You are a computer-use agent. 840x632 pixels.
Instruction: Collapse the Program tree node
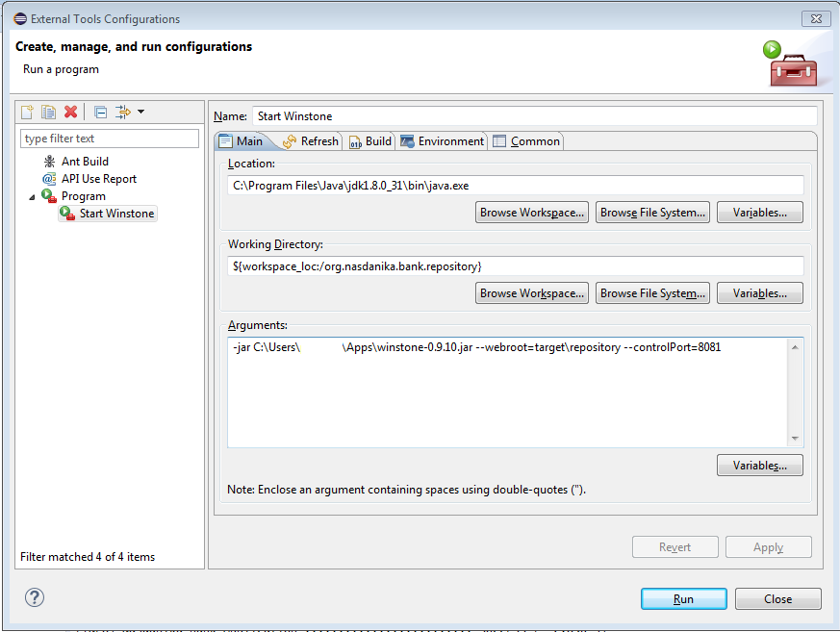[x=32, y=197]
